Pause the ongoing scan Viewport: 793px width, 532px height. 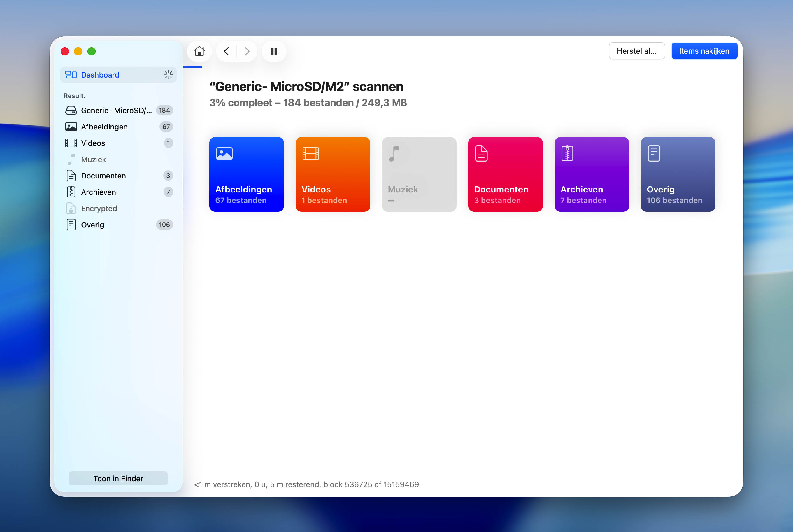(274, 51)
